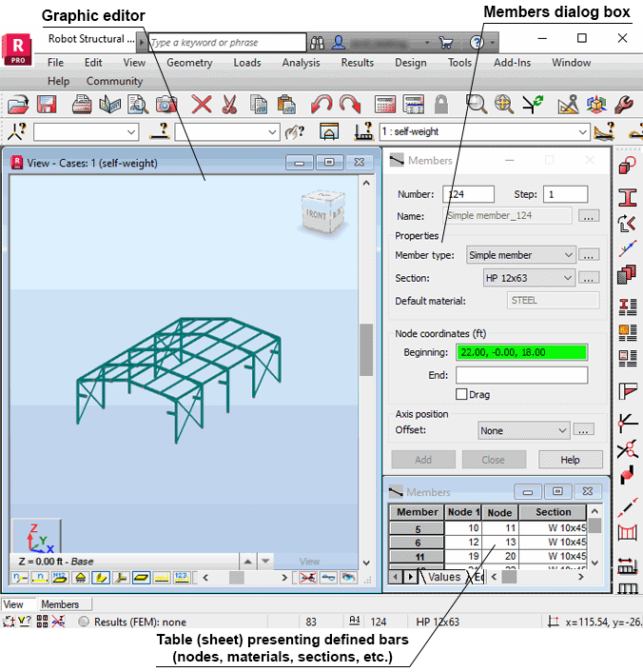Image resolution: width=643 pixels, height=672 pixels.
Task: Click the red Delete X icon
Action: click(x=202, y=104)
